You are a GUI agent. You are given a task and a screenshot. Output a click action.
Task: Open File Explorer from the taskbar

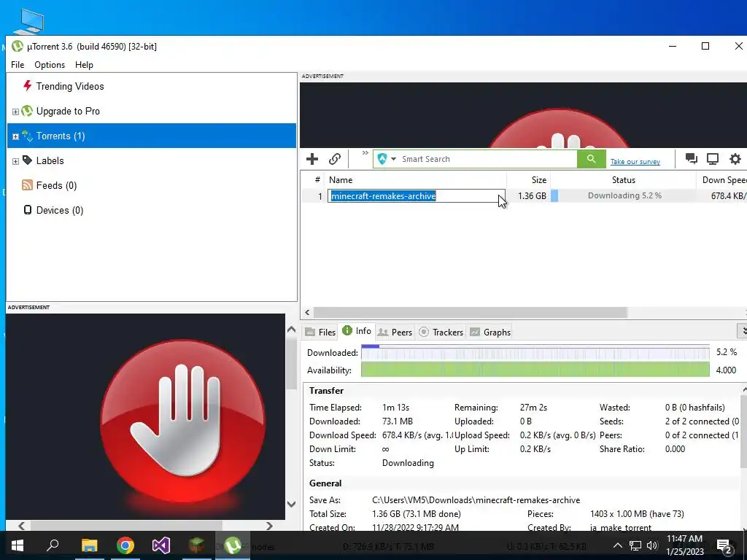click(89, 545)
